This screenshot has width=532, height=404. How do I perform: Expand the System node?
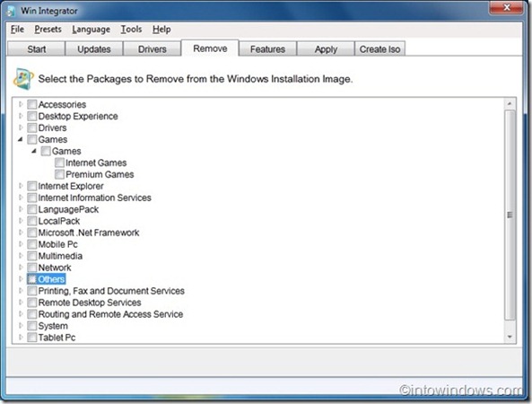[x=21, y=325]
